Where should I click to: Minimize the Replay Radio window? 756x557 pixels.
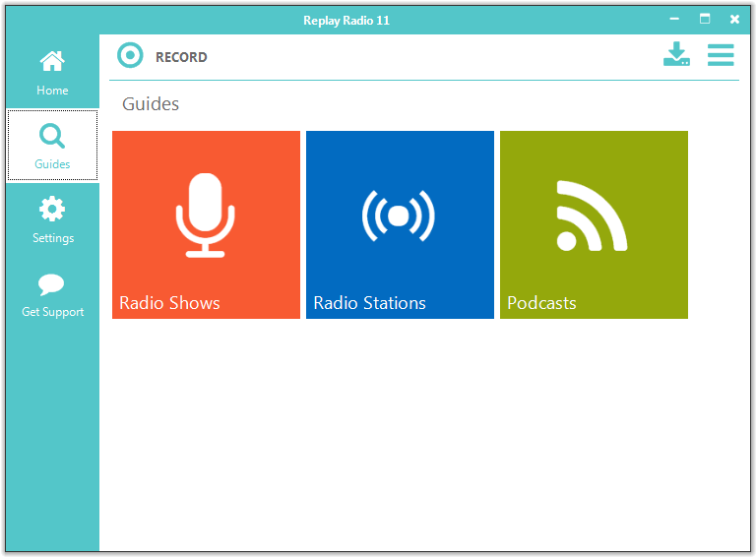tap(674, 20)
